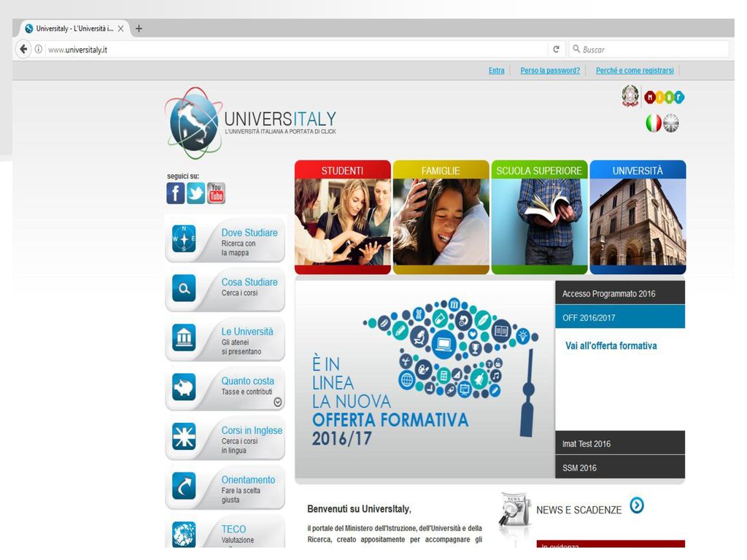Click the page reload button
The height and width of the screenshot is (560, 747).
(x=556, y=49)
